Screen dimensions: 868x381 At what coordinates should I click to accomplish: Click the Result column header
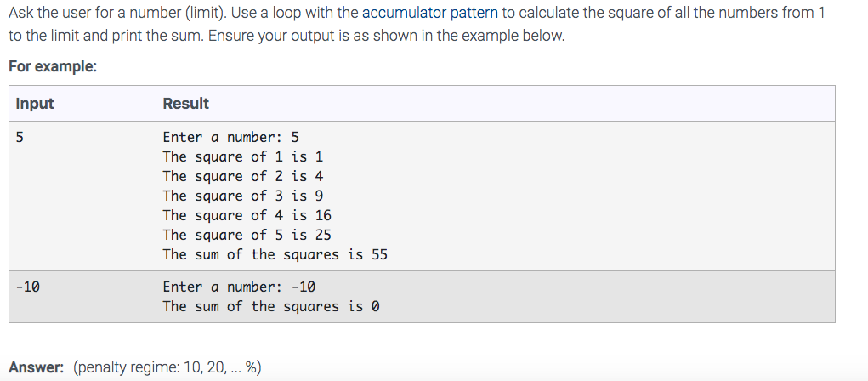click(186, 104)
